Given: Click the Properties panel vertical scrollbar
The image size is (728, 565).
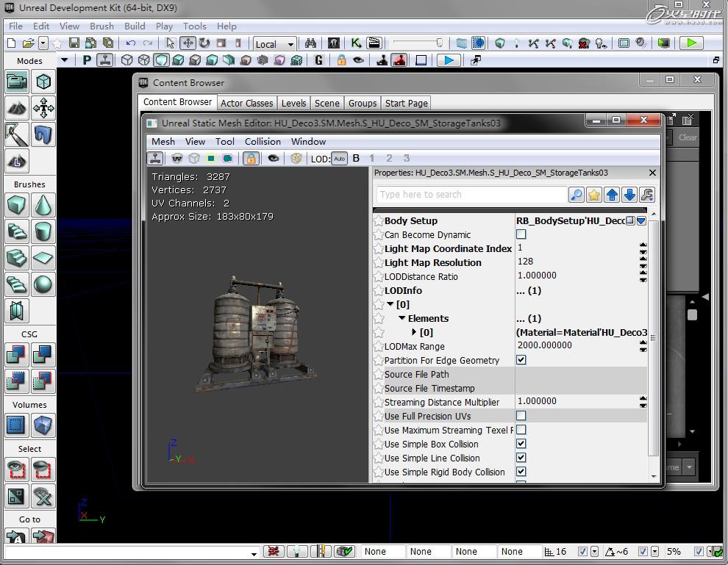Looking at the screenshot, I should click(653, 339).
